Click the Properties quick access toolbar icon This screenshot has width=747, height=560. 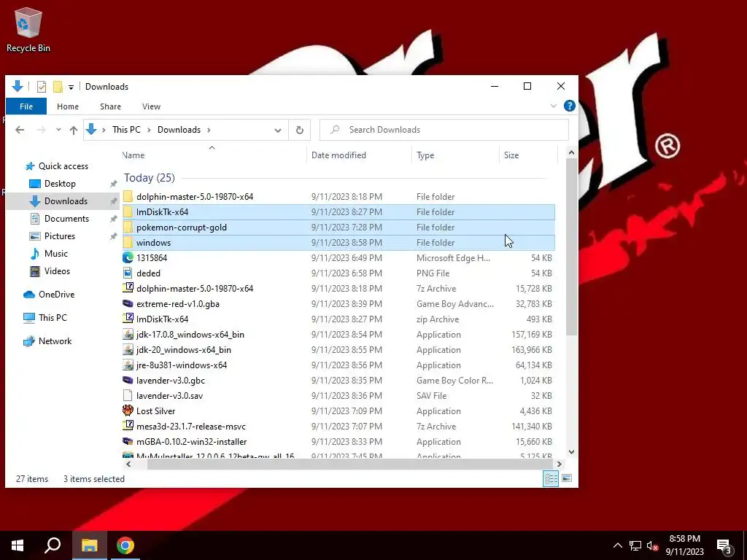click(x=42, y=87)
